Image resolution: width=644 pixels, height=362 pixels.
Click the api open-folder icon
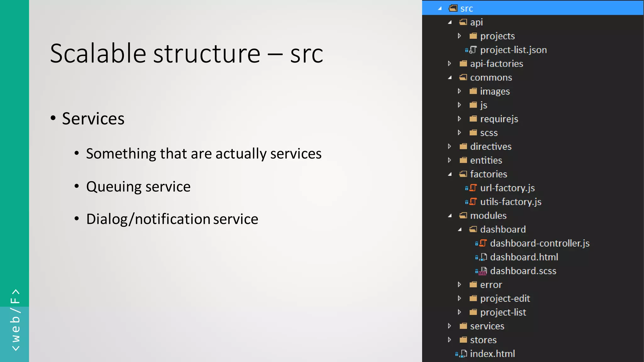pos(463,22)
